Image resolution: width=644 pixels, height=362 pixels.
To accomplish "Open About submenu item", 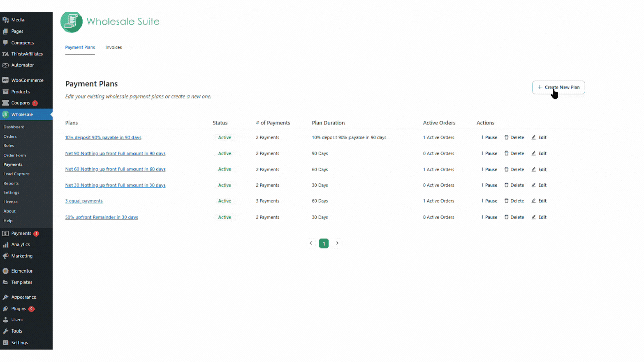I will pyautogui.click(x=10, y=211).
